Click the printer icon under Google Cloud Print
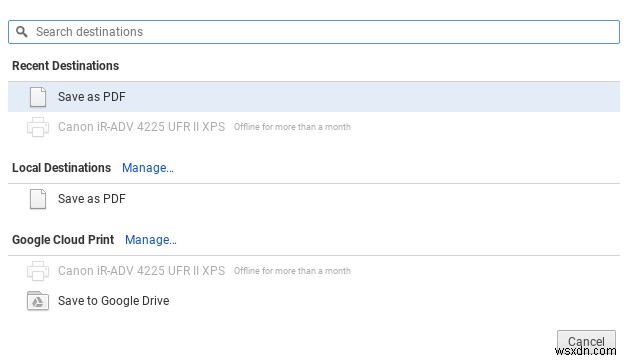The image size is (628, 361). (38, 271)
